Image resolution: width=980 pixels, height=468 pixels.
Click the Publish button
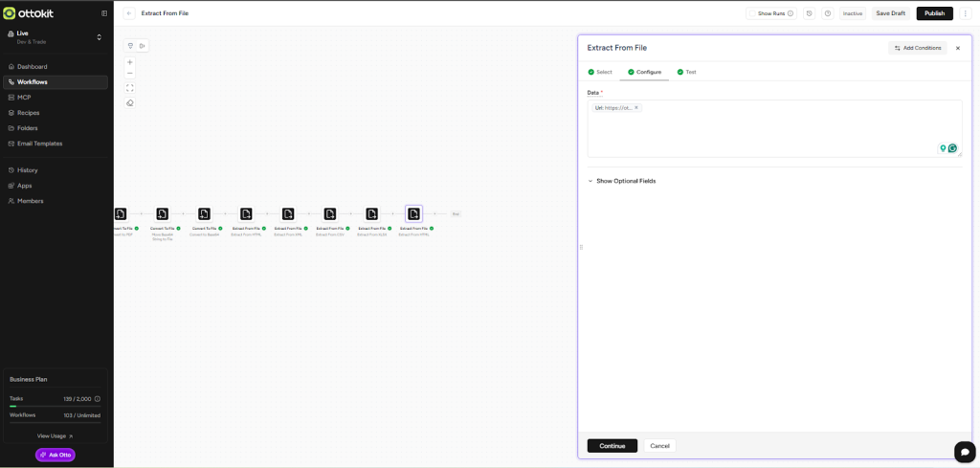click(934, 13)
